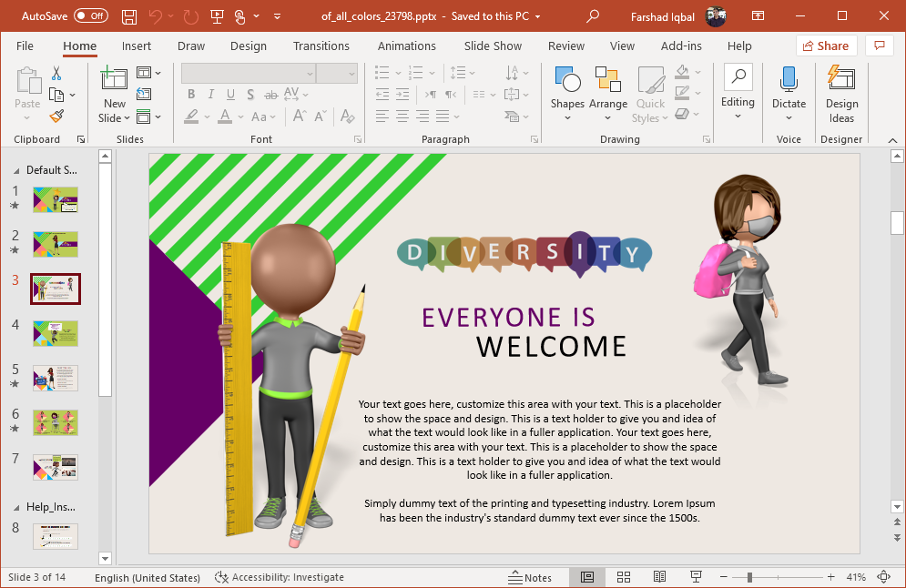Open Design Ideas pane
This screenshot has height=588, width=906.
click(841, 95)
